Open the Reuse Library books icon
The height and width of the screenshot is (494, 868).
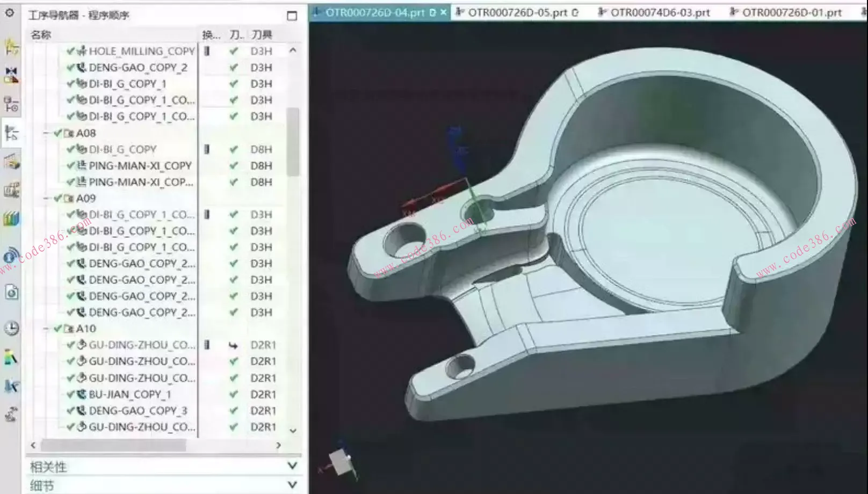click(11, 219)
